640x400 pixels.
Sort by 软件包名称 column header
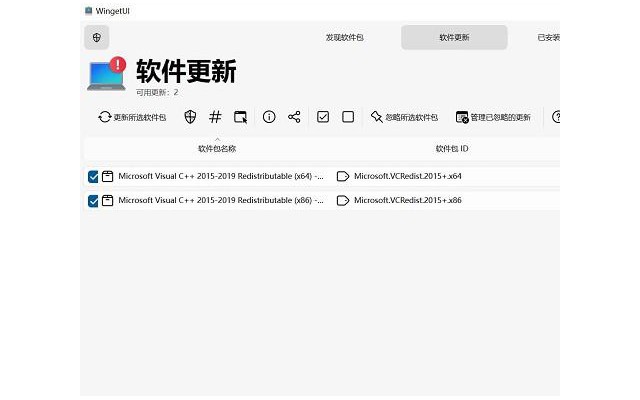[217, 149]
